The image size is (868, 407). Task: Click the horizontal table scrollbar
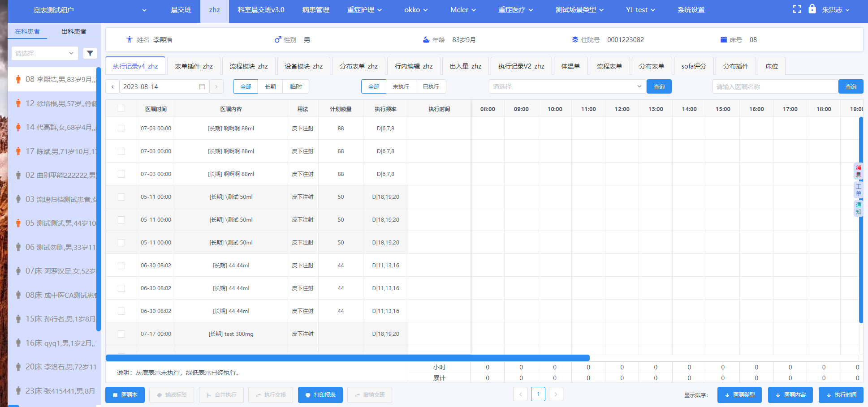(347, 358)
